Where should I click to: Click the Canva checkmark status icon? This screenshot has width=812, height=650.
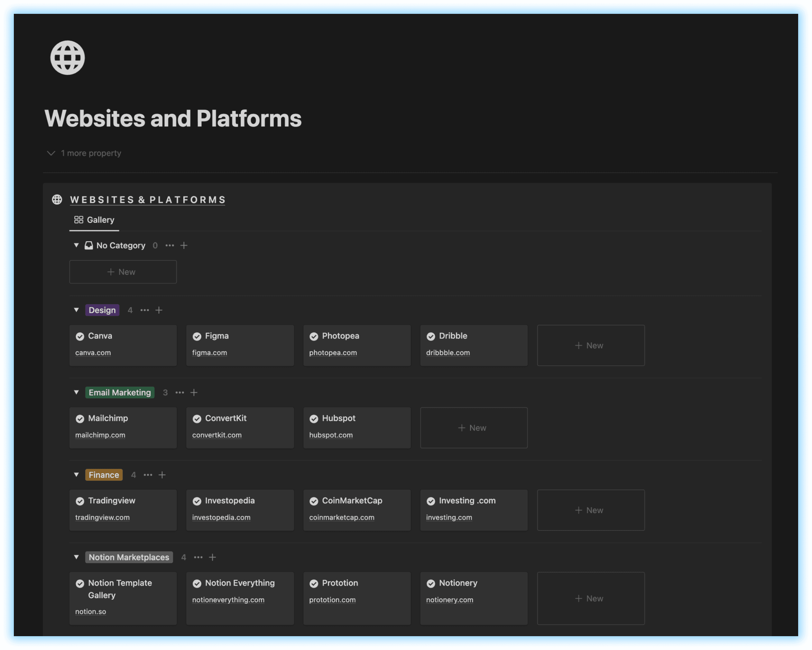pos(79,336)
